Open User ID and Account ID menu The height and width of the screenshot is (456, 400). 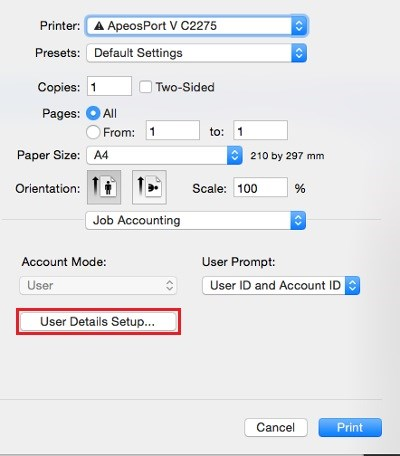click(281, 285)
